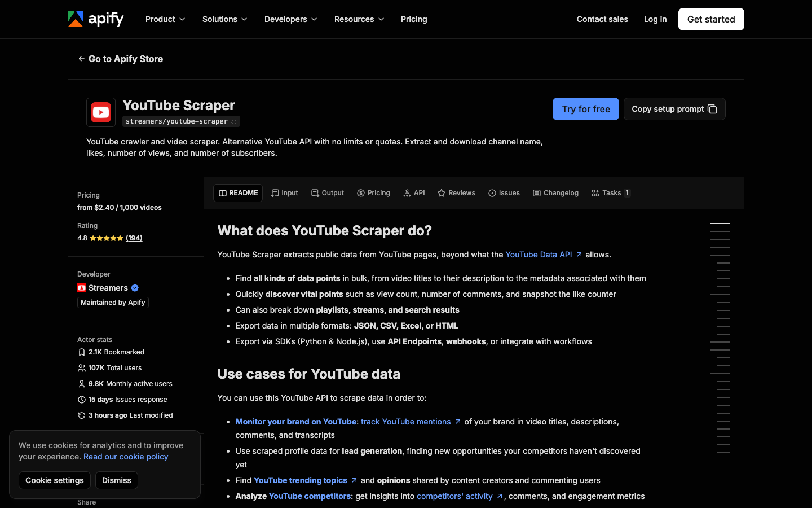Expand the Product menu
The image size is (812, 508).
(165, 19)
